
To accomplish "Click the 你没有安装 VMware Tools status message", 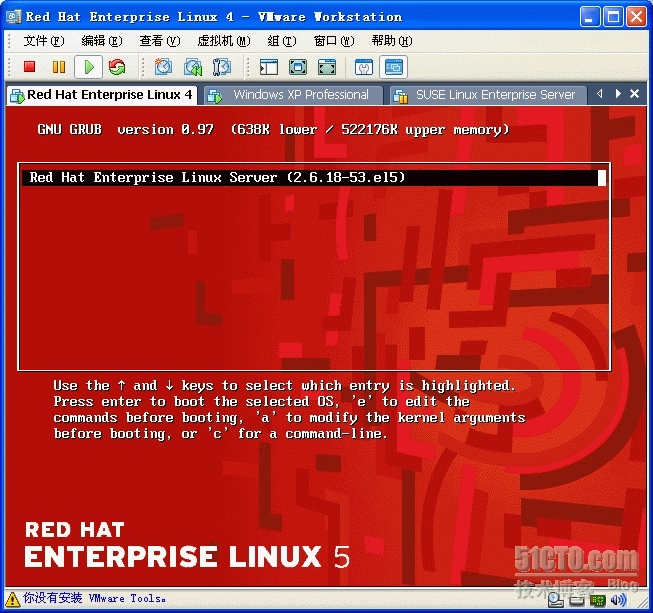I will (94, 598).
